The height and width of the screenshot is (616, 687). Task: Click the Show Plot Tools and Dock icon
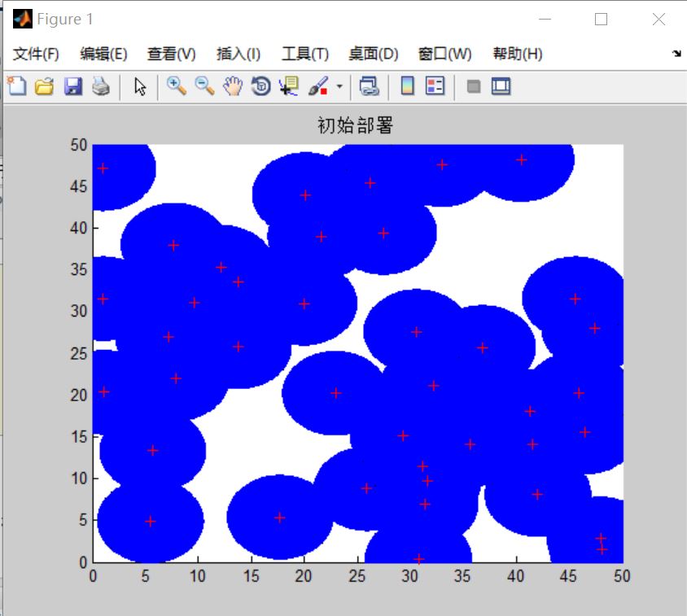pos(501,86)
